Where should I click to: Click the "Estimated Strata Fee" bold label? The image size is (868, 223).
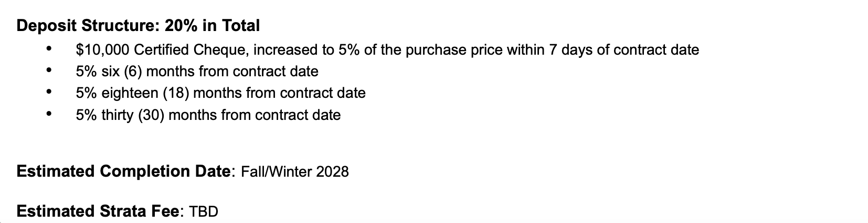[98, 211]
